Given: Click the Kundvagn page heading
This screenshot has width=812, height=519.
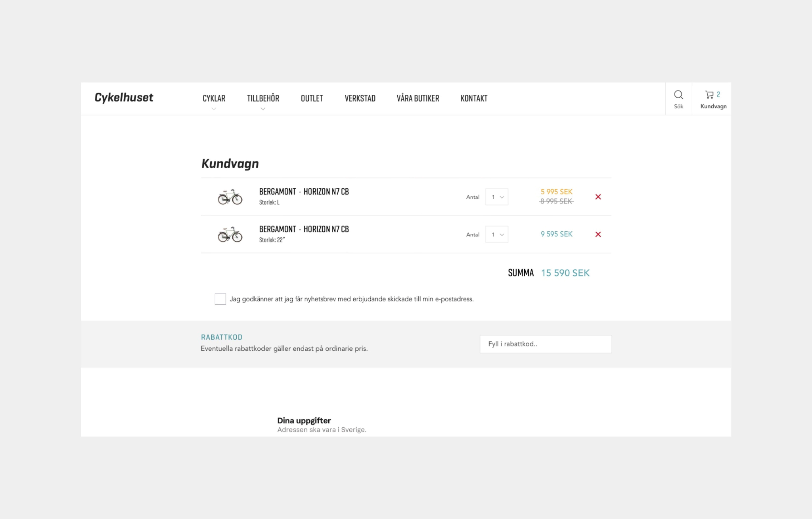Looking at the screenshot, I should point(230,163).
